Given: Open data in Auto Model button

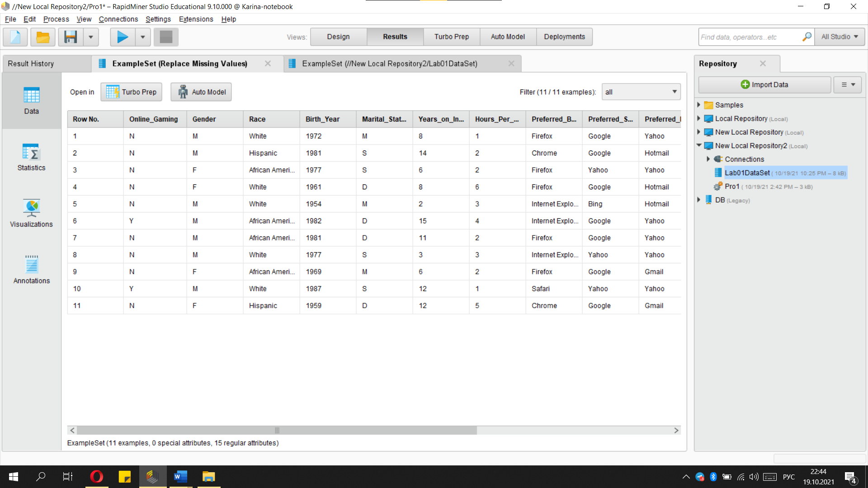Looking at the screenshot, I should coord(201,92).
